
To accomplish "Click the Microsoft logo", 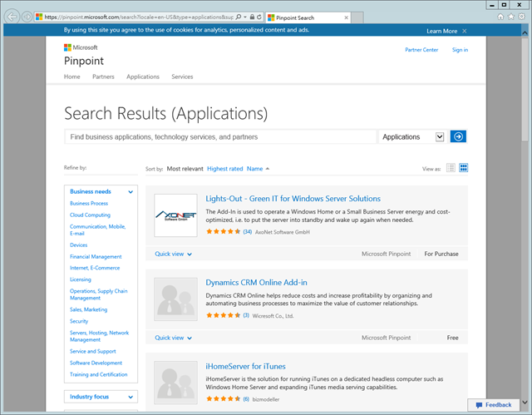I will click(81, 47).
